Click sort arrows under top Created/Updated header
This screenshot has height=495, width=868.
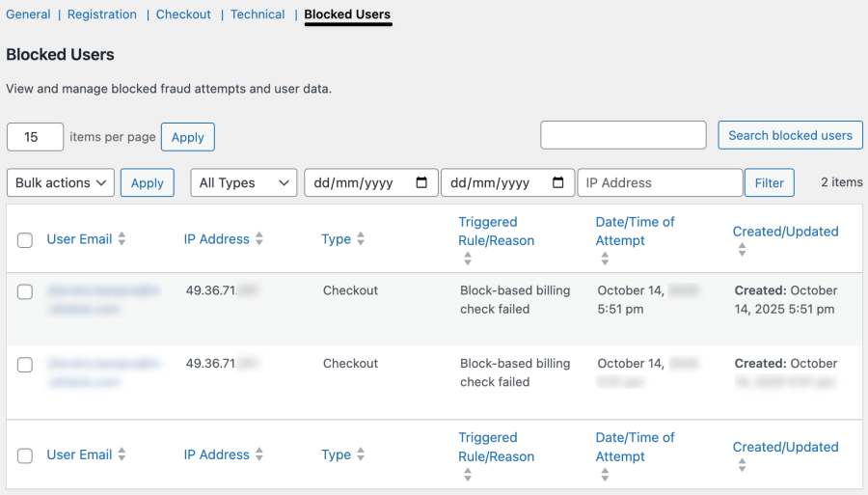click(x=742, y=250)
